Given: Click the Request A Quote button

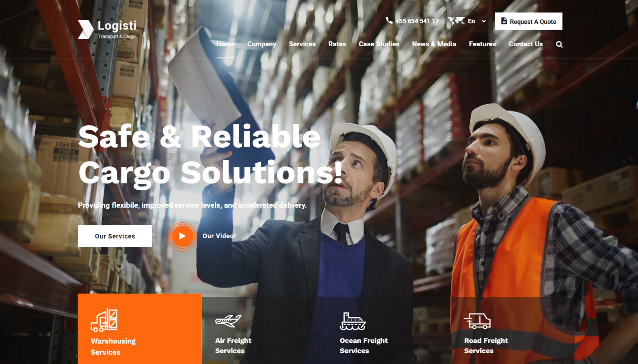Looking at the screenshot, I should coord(528,21).
